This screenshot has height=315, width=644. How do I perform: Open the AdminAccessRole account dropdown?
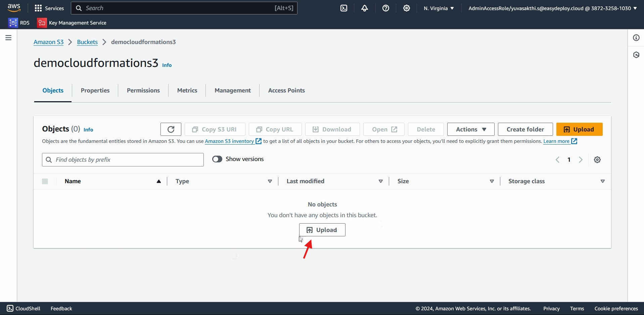click(x=552, y=8)
